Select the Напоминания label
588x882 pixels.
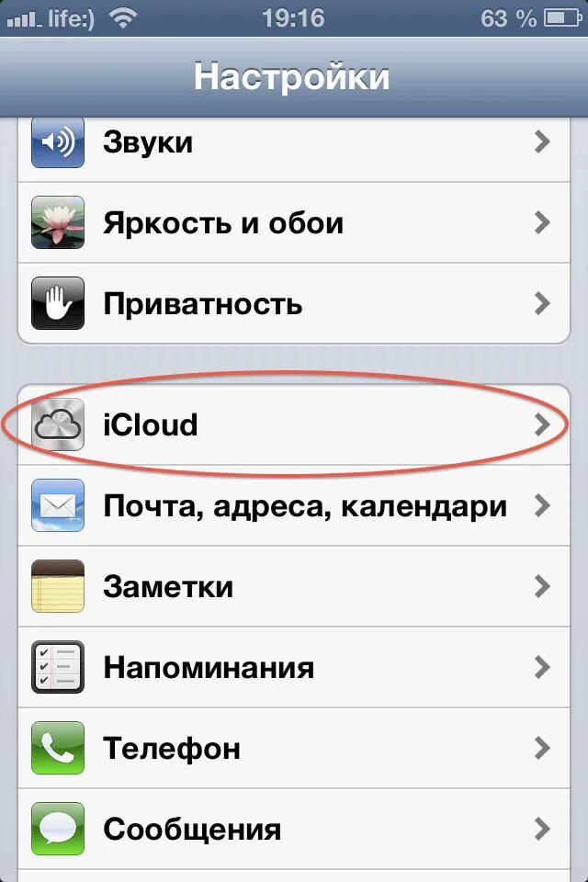click(x=209, y=668)
